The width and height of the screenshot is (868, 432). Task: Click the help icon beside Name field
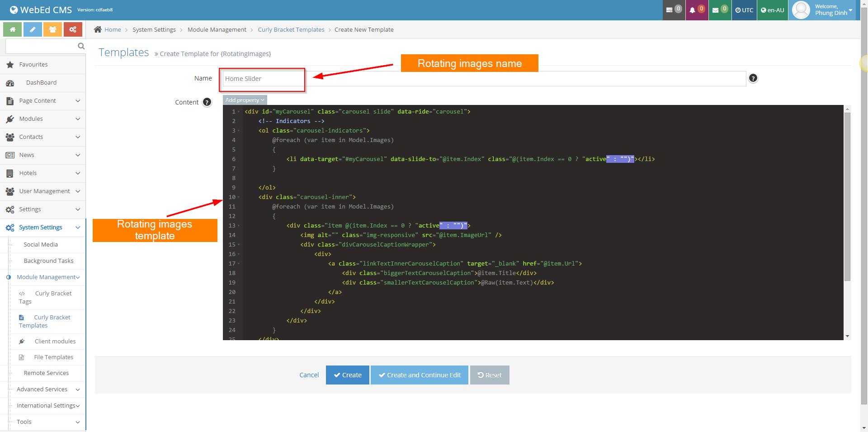pyautogui.click(x=753, y=78)
